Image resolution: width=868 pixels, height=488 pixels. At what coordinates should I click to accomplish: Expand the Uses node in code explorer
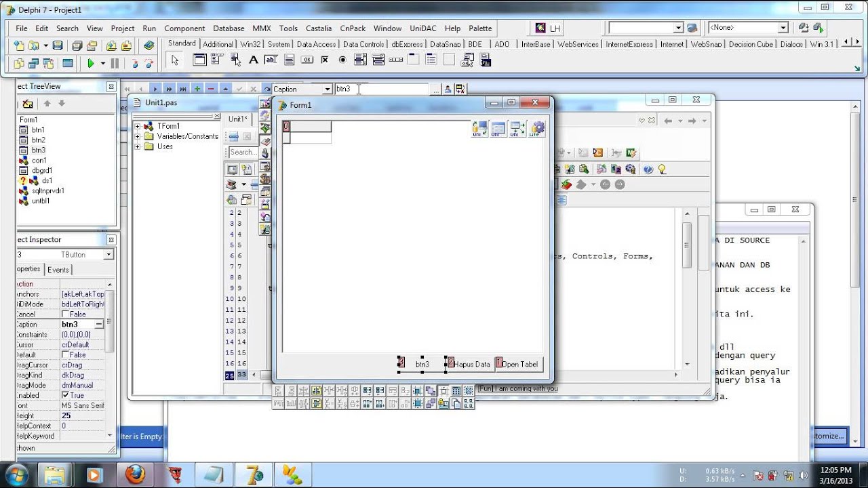tap(138, 146)
